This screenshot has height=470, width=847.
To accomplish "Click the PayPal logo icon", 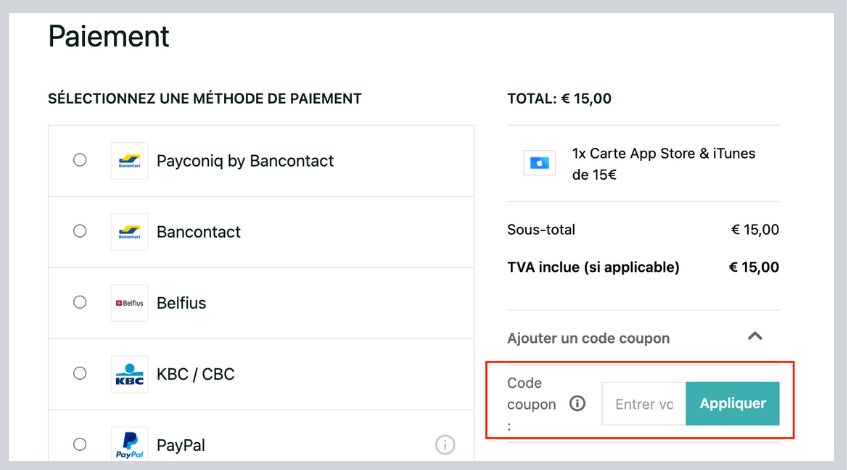I will click(129, 445).
